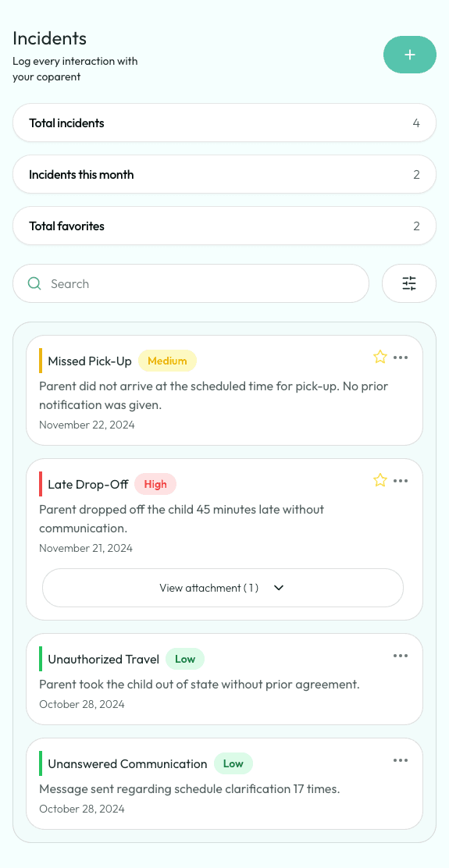Focus the Search input field
The width and height of the screenshot is (449, 868).
click(191, 283)
